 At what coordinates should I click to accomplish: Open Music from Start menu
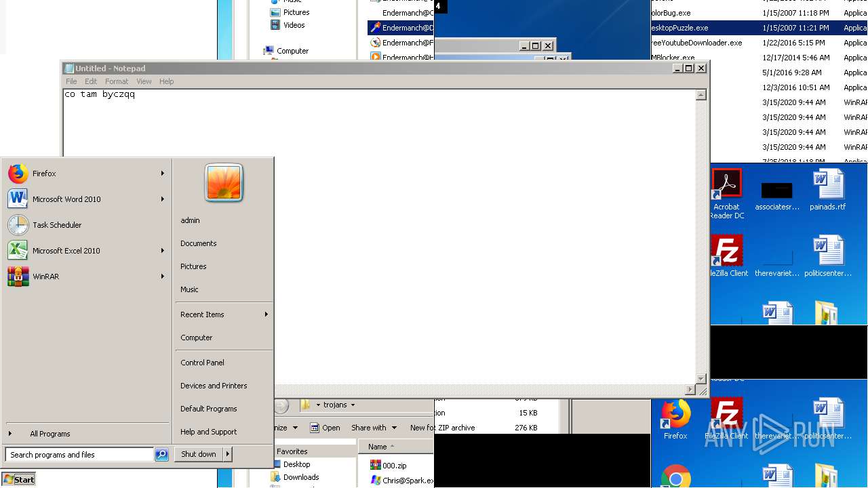click(189, 289)
